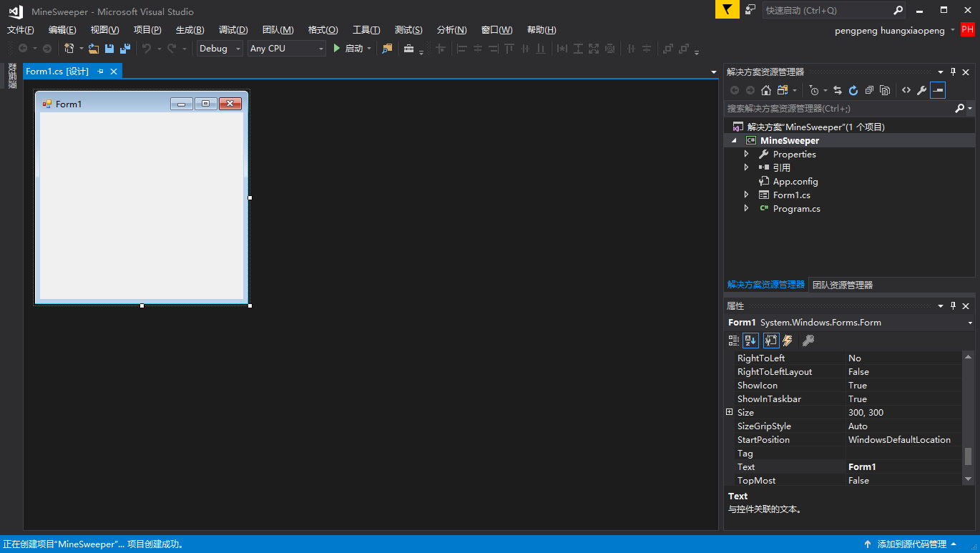Open the Form1 object selector dropdown in the Properties panel
Image resolution: width=980 pixels, height=553 pixels.
tap(969, 323)
